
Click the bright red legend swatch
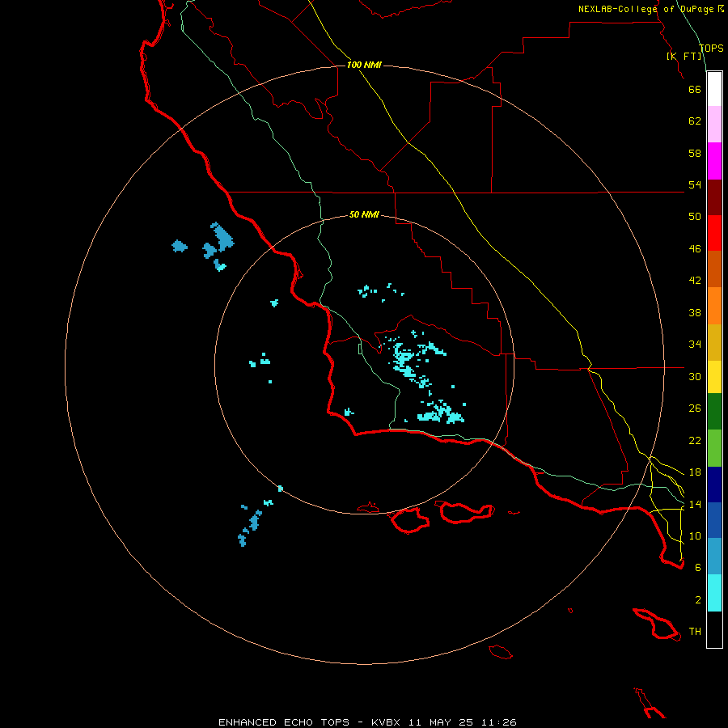tap(714, 233)
